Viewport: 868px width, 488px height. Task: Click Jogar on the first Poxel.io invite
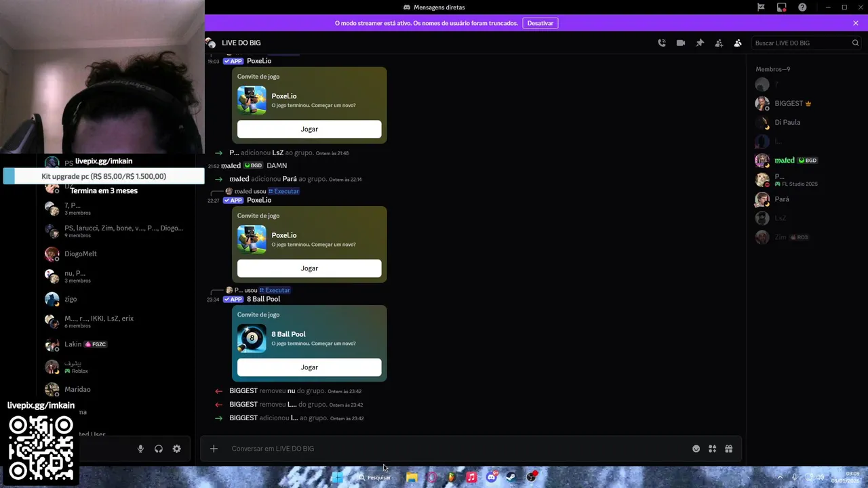click(309, 129)
